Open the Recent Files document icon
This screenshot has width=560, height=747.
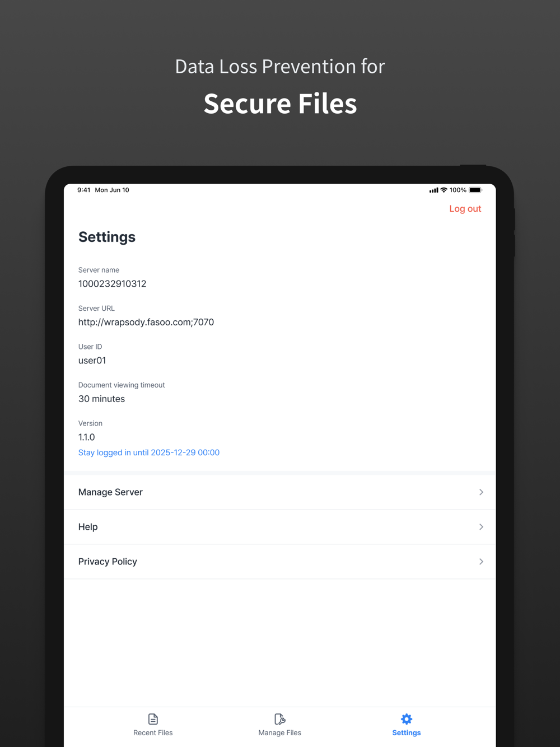[x=153, y=719]
